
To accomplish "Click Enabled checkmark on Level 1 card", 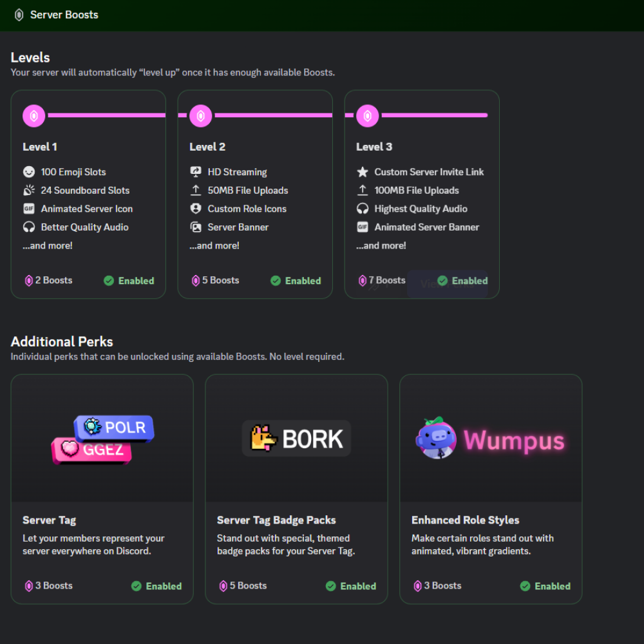I will (109, 281).
